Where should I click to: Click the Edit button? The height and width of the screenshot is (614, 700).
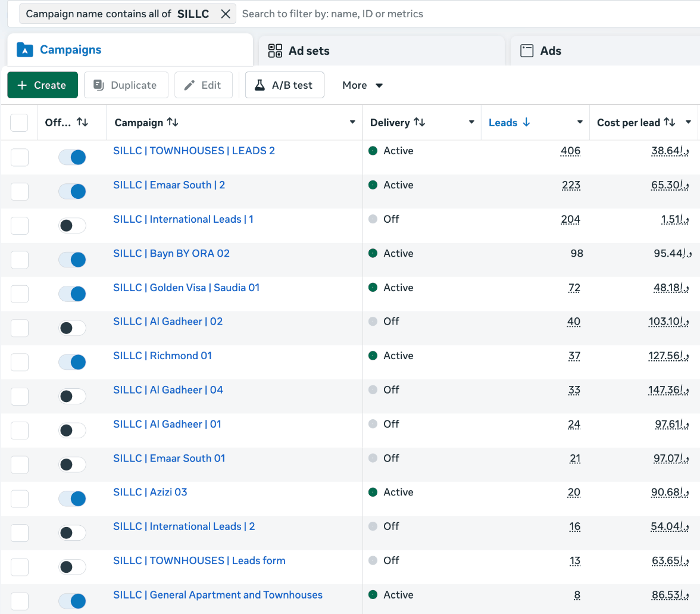pos(203,85)
